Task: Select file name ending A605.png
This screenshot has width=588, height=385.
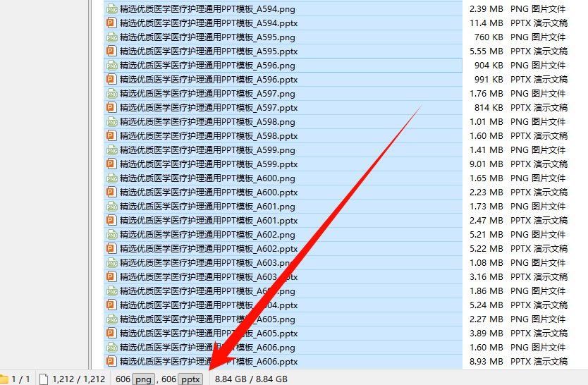Action: (207, 319)
